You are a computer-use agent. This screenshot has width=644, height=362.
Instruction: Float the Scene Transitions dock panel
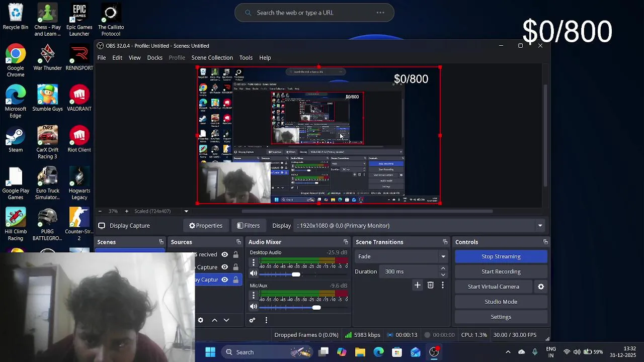445,242
